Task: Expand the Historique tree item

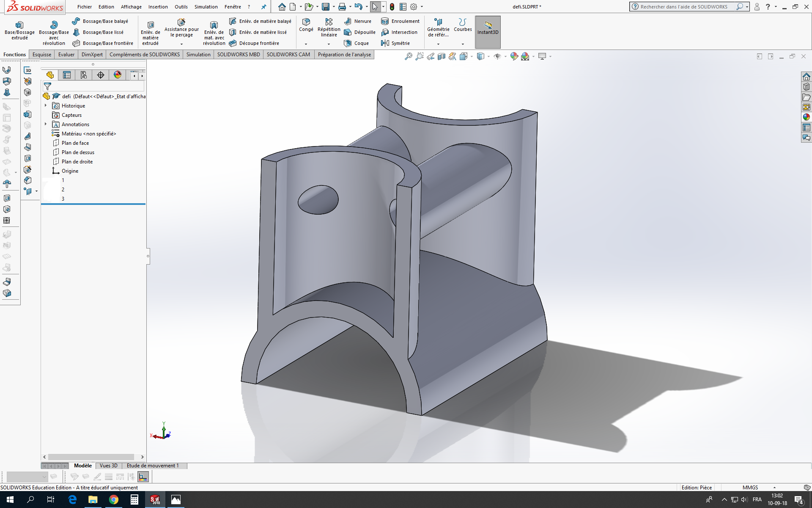Action: pos(46,105)
